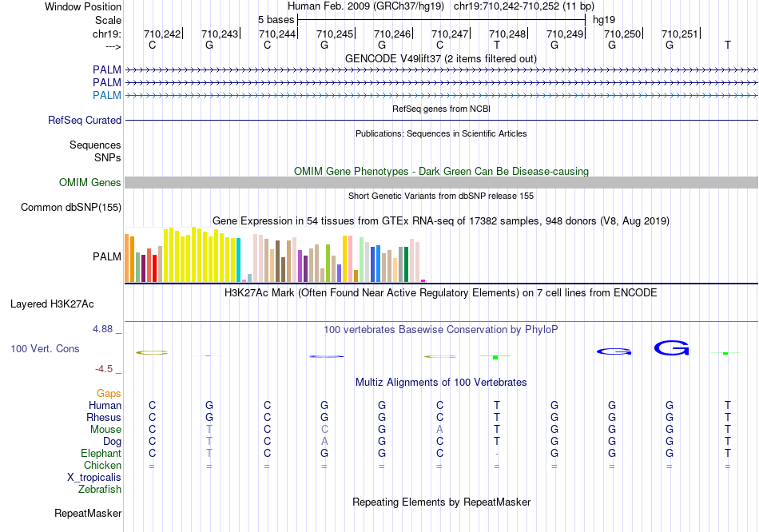Click the Window Position label

tap(83, 6)
